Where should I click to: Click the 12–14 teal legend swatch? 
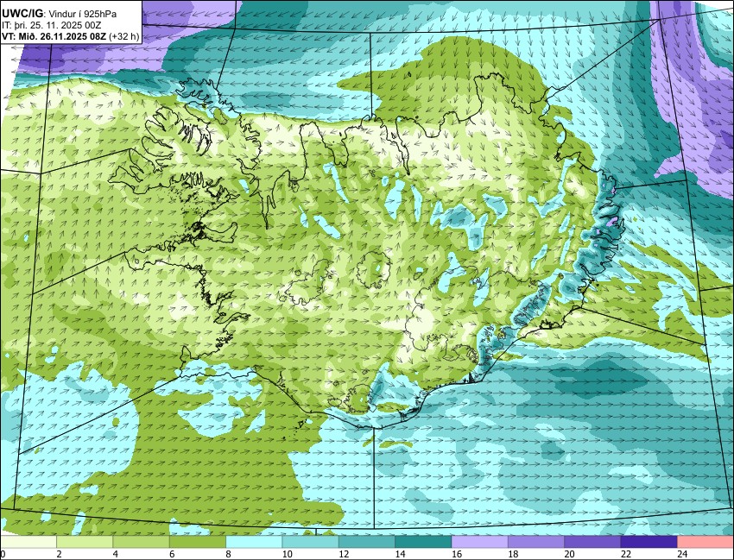point(367,542)
